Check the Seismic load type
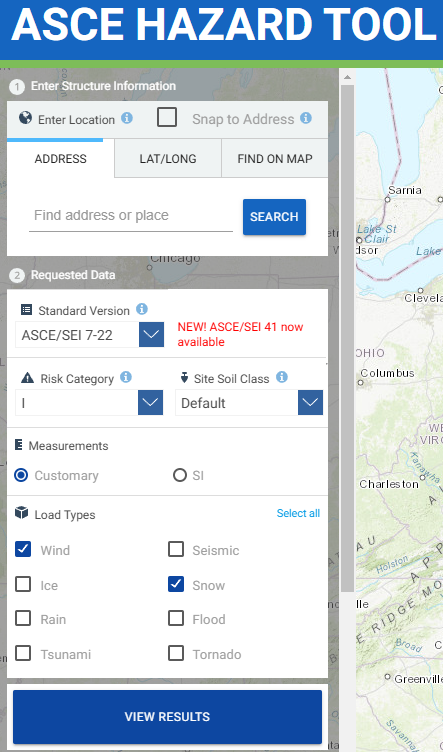The width and height of the screenshot is (443, 752). (x=176, y=550)
